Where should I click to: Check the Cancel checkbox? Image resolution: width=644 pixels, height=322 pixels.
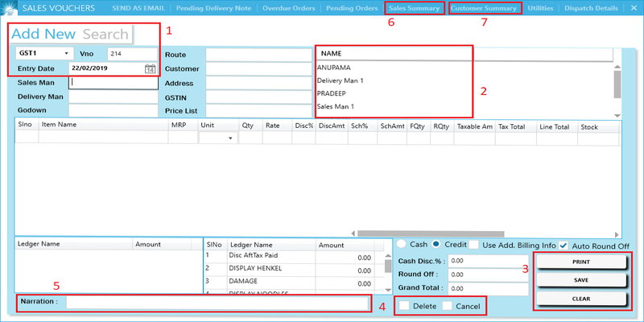click(448, 306)
